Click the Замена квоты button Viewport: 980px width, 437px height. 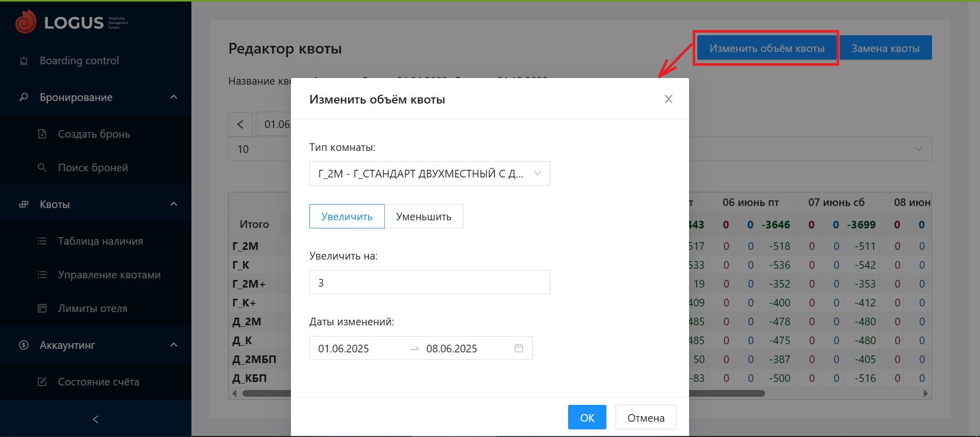(886, 48)
